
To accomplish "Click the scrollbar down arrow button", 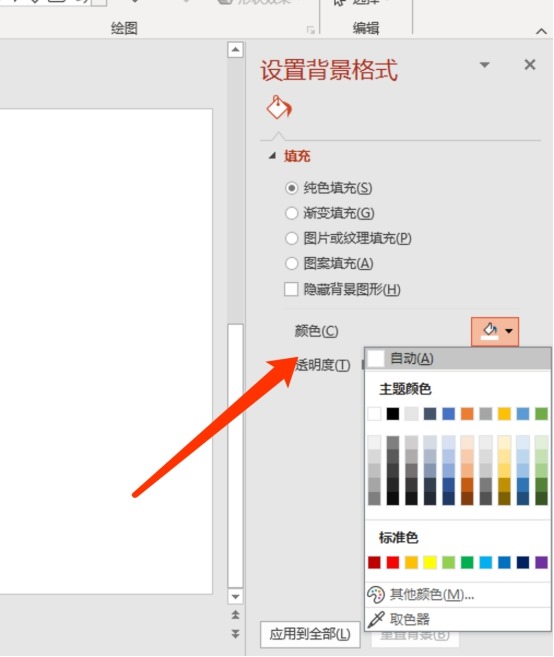I will 236,596.
